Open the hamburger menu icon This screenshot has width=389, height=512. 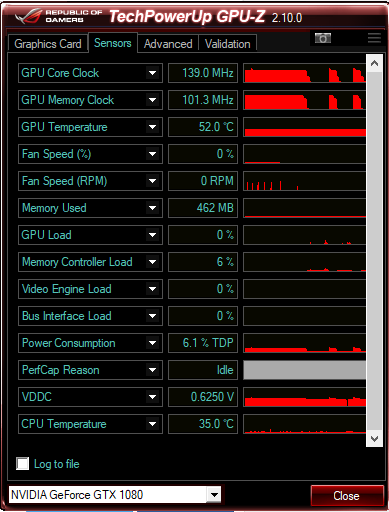pyautogui.click(x=374, y=38)
